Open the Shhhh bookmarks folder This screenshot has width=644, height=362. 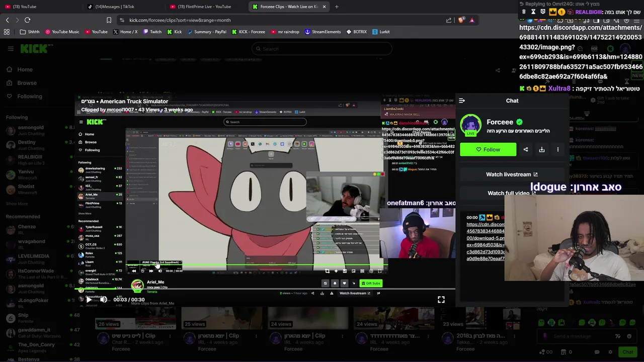point(30,32)
